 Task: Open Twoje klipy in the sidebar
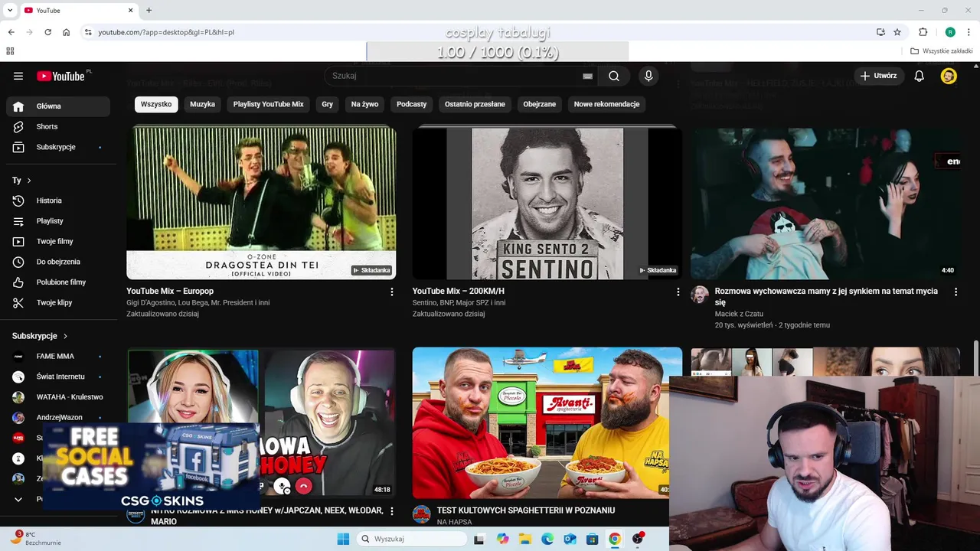click(x=58, y=302)
